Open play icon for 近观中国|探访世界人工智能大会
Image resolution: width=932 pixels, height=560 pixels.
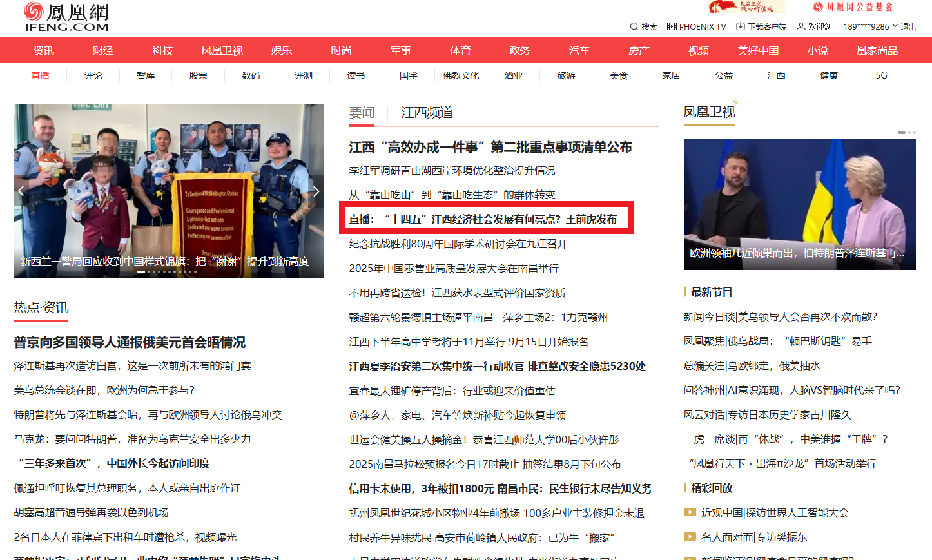[x=690, y=512]
